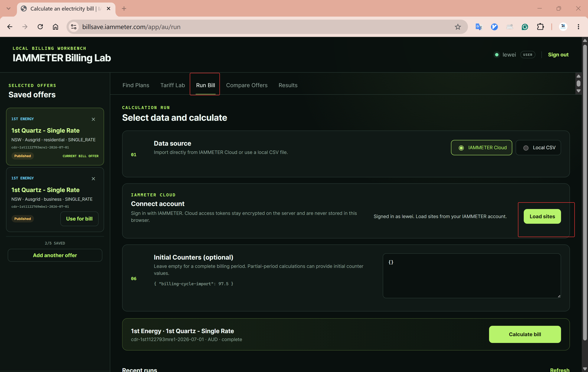Click the lewei username label
The height and width of the screenshot is (372, 588).
(x=509, y=55)
